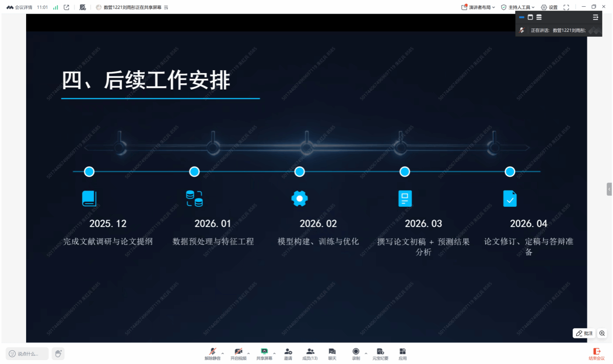Click 会议详情 meeting details
Screen dimensions: 613x364
(19, 7)
